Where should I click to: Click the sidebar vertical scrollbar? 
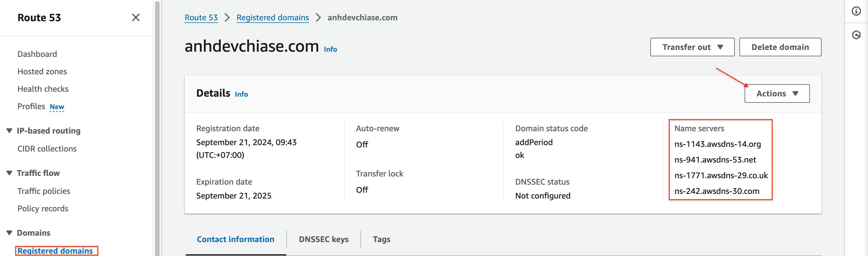(157, 128)
